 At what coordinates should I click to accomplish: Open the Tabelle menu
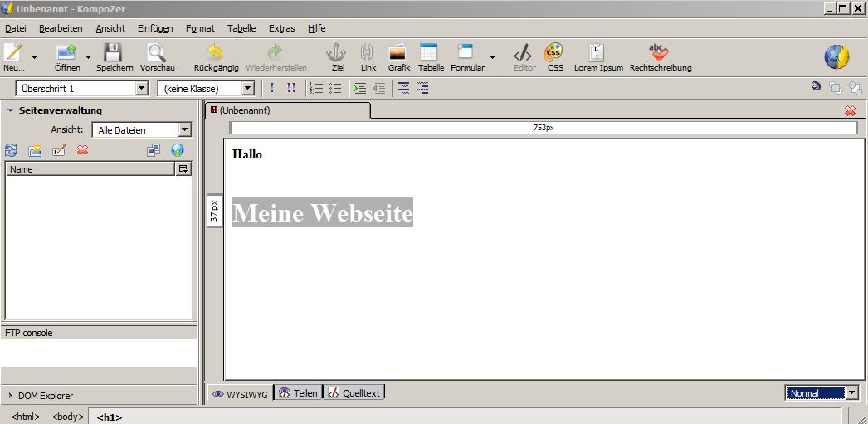click(241, 28)
